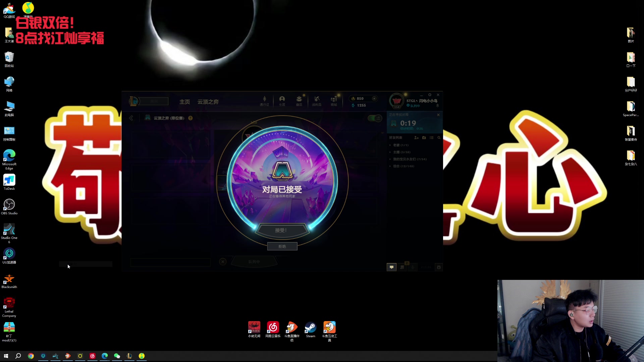Open Windows taskbar search
Image resolution: width=644 pixels, height=362 pixels.
coord(18,356)
